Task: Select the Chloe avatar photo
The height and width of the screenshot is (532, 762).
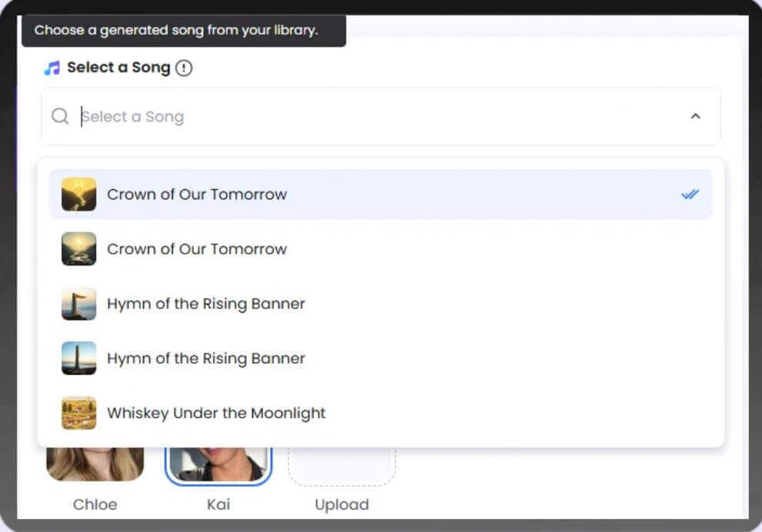Action: tap(95, 464)
